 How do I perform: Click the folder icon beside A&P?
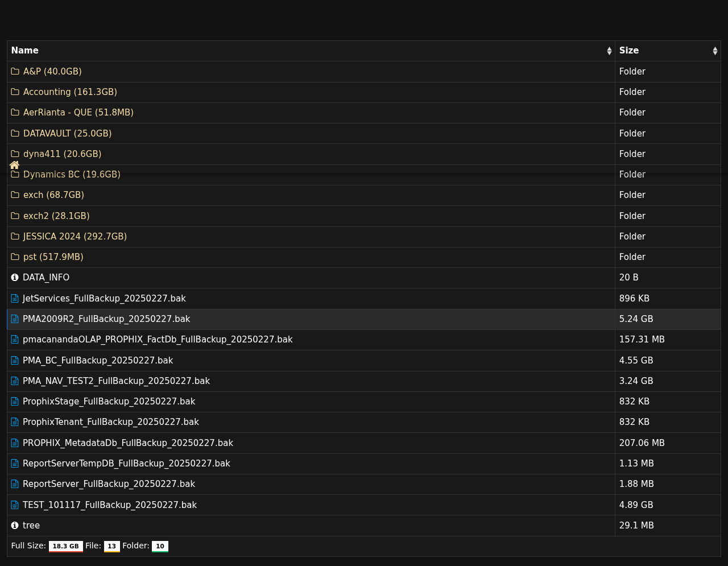tap(15, 72)
